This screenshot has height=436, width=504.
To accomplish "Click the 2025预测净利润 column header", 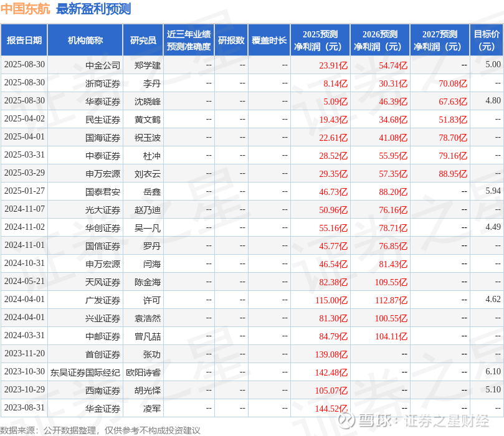I will point(320,40).
